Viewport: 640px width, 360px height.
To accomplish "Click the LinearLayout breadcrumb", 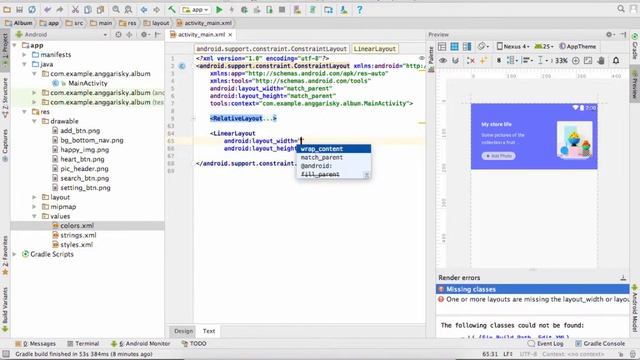I will [375, 49].
